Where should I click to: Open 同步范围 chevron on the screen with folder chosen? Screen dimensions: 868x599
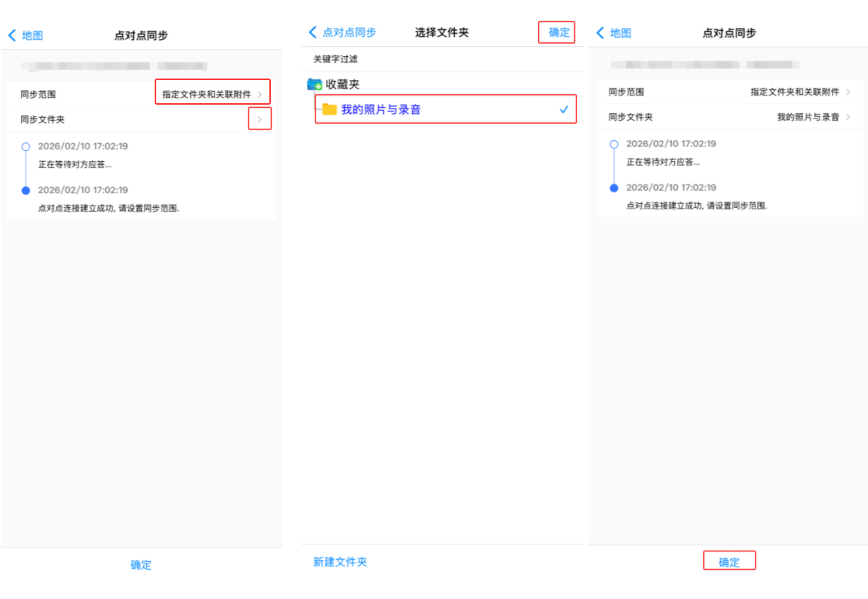coord(848,92)
